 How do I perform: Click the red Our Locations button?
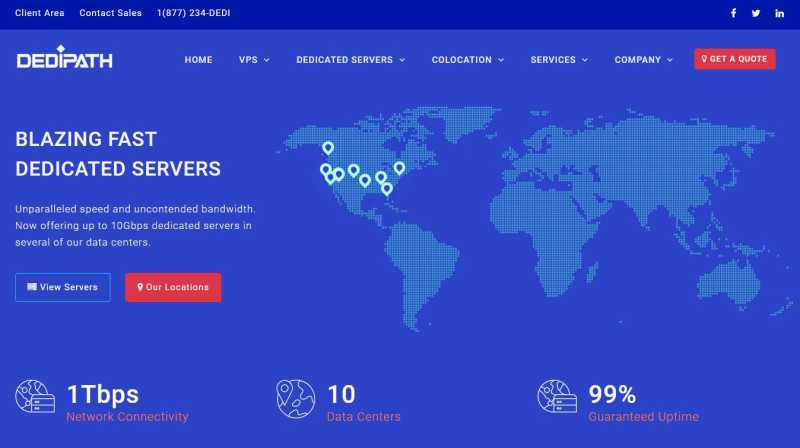[173, 287]
